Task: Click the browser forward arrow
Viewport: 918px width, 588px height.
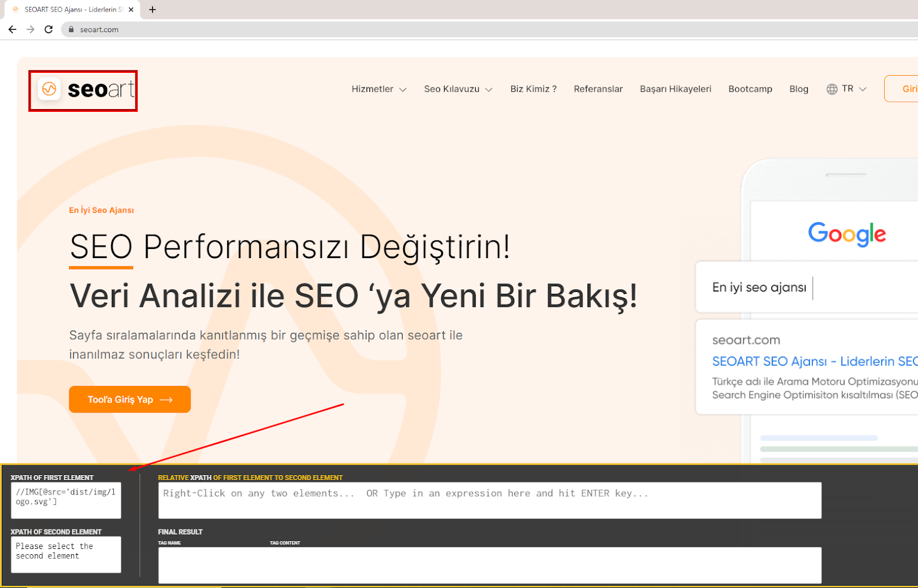Action: 30,29
